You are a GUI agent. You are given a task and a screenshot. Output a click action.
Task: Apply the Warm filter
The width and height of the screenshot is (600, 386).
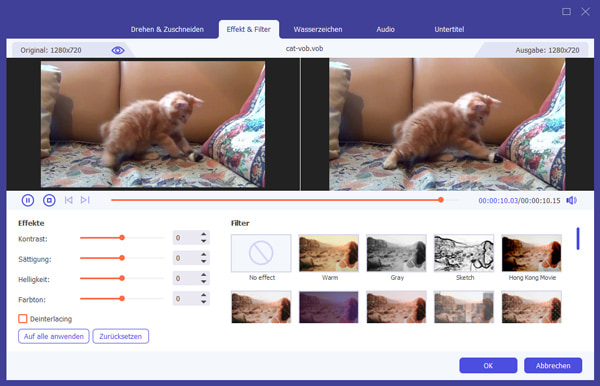(329, 253)
